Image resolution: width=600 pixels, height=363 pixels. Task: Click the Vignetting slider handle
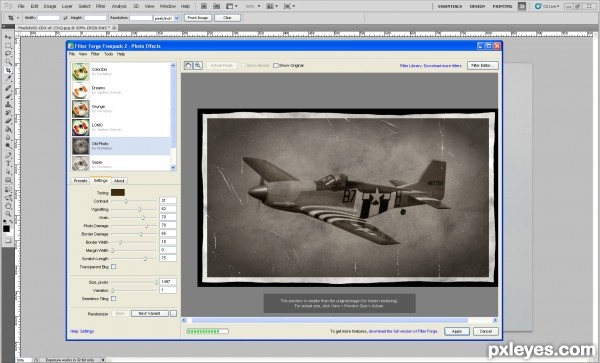click(140, 209)
